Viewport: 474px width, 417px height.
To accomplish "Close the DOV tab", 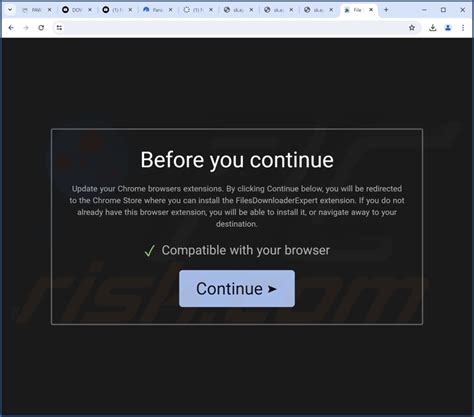I will pyautogui.click(x=90, y=10).
